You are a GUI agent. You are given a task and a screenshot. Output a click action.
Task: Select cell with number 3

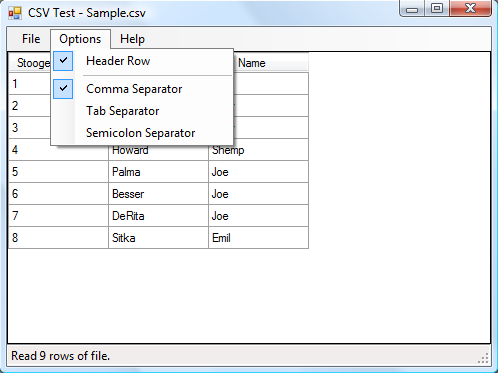29,128
